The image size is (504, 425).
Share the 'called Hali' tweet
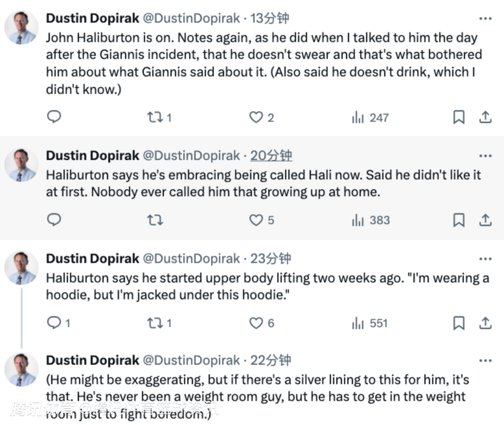pos(485,220)
